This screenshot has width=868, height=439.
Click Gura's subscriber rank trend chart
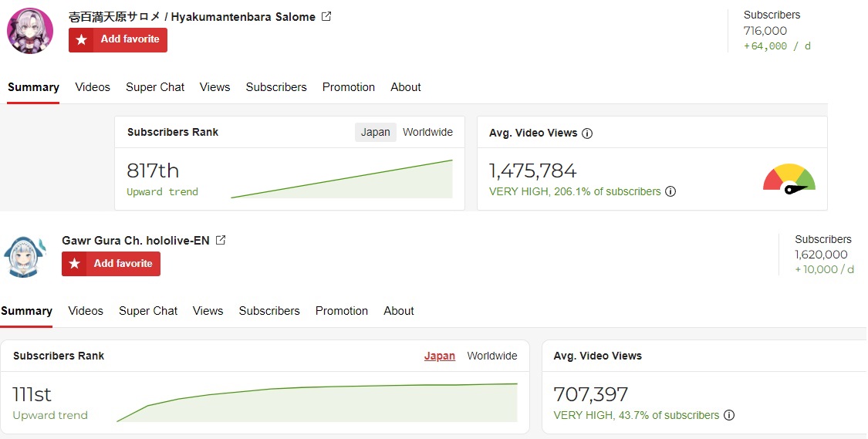[x=317, y=403]
